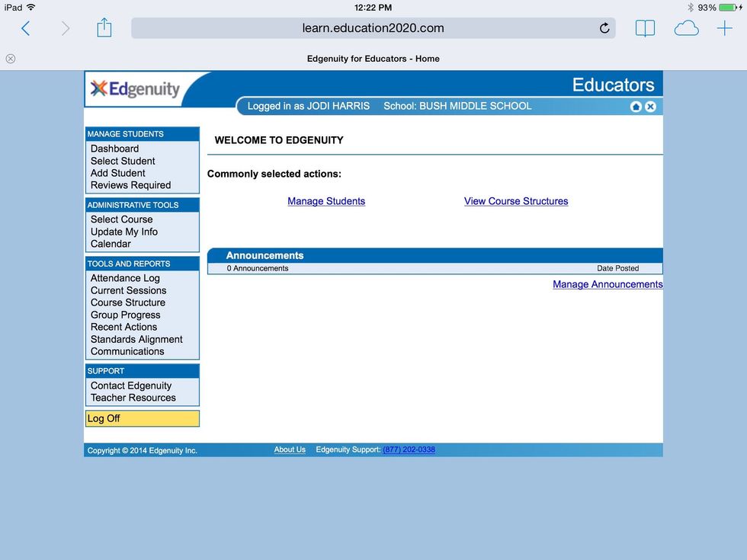Image resolution: width=747 pixels, height=560 pixels.
Task: Click the home icon in the Edgenuity header
Action: [x=636, y=107]
